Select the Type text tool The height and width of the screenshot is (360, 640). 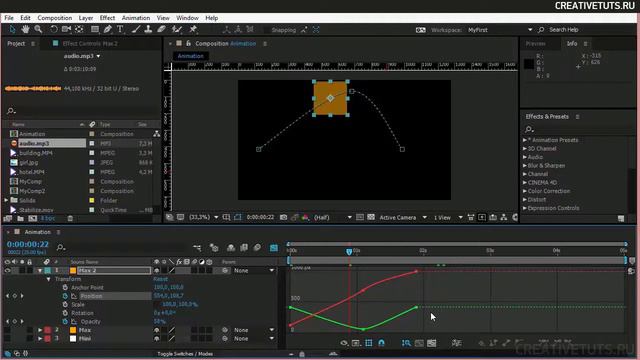[120, 29]
